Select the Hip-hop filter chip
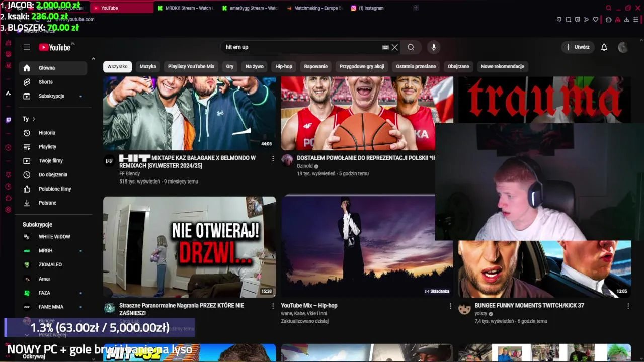The image size is (644, 362). (284, 66)
